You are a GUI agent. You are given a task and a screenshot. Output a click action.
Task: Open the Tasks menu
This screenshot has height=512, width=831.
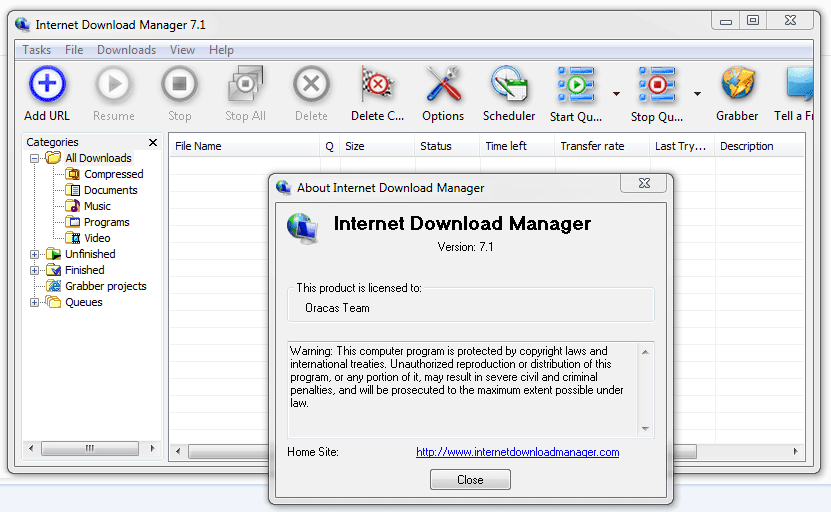tap(37, 50)
